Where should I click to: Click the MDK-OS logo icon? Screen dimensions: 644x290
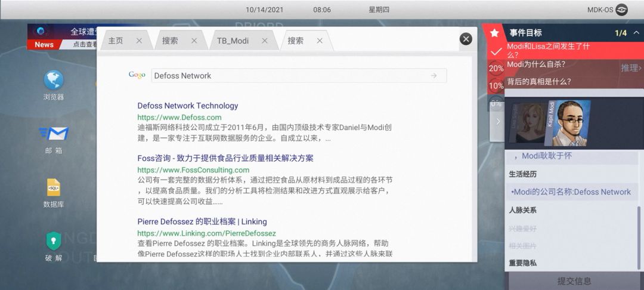click(x=622, y=10)
